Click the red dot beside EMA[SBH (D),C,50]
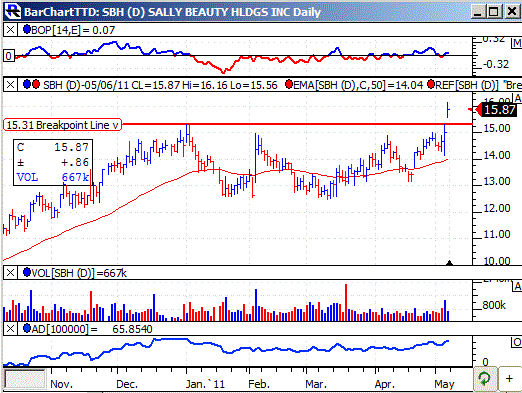This screenshot has height=393, width=522. pos(289,84)
